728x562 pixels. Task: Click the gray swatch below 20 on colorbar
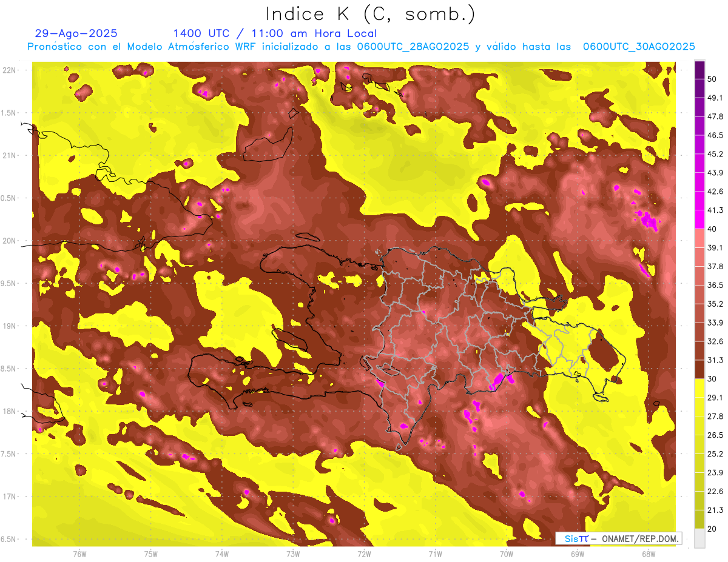(699, 538)
